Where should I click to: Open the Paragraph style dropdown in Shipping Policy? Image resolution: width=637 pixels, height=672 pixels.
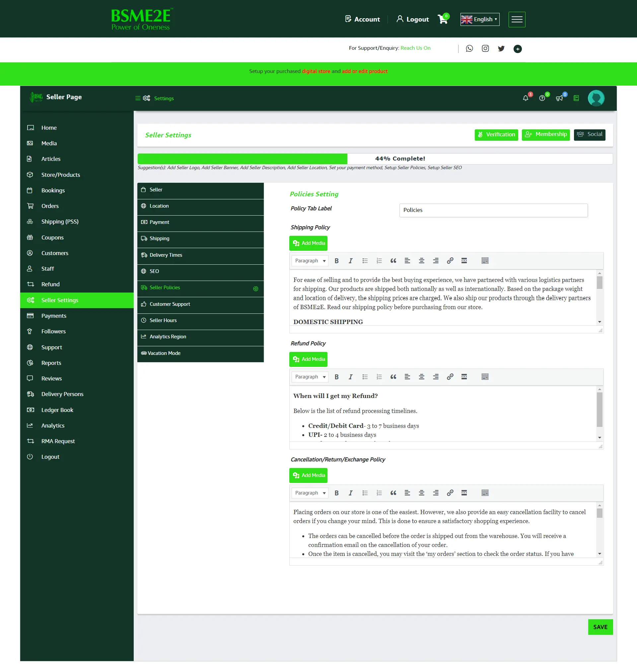click(x=309, y=261)
